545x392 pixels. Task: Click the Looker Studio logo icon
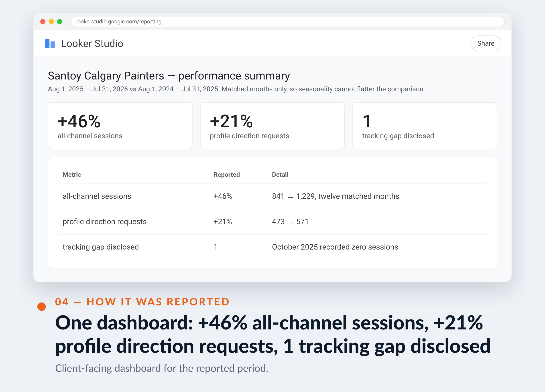(50, 43)
